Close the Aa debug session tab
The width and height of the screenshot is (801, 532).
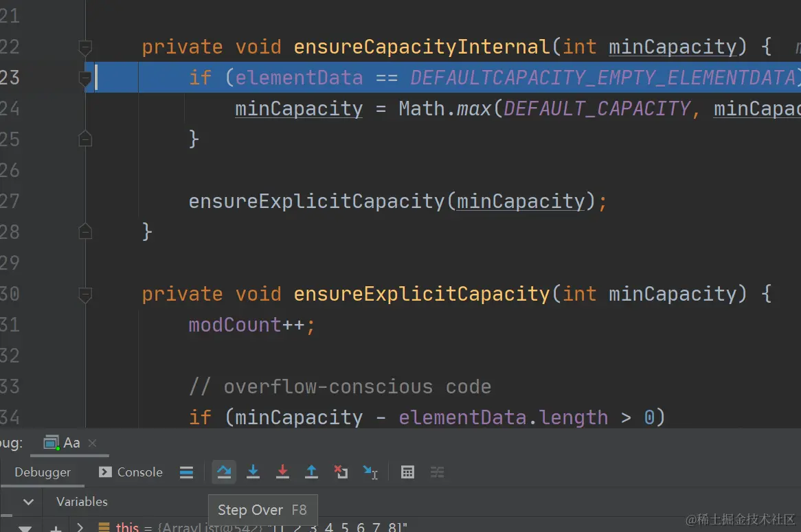pos(93,443)
